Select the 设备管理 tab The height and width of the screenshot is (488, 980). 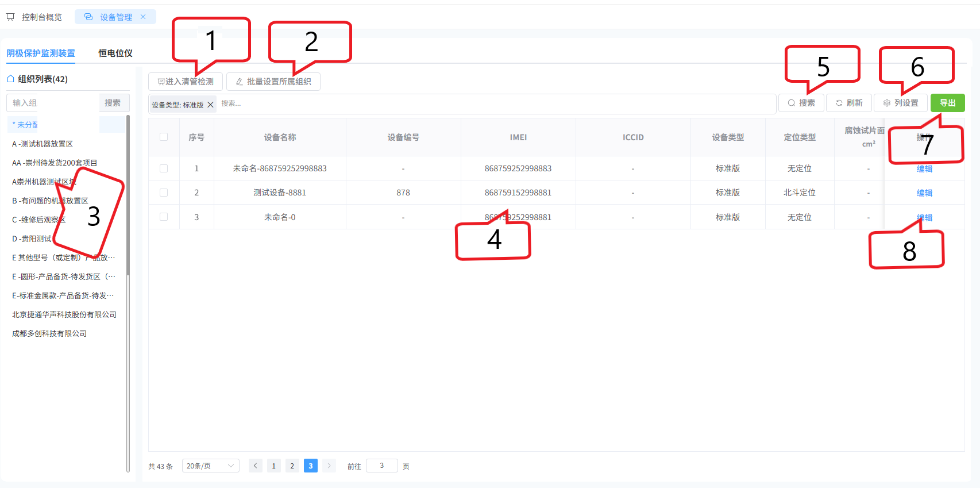click(115, 17)
